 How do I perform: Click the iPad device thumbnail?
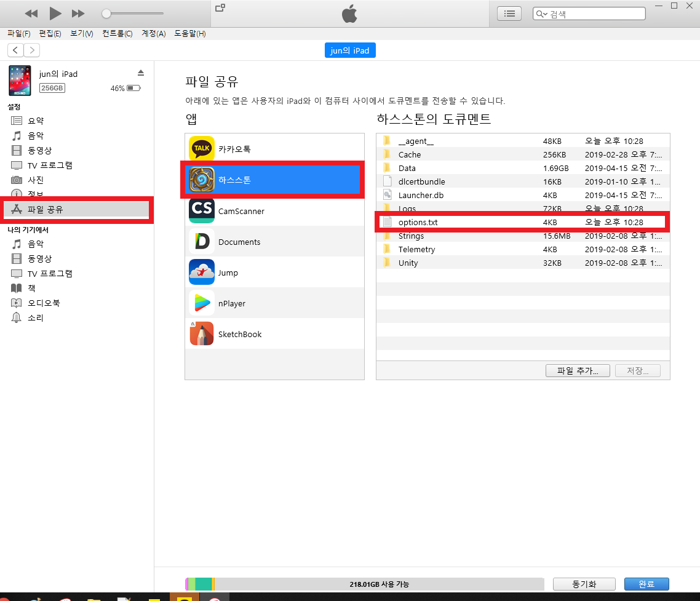click(20, 81)
